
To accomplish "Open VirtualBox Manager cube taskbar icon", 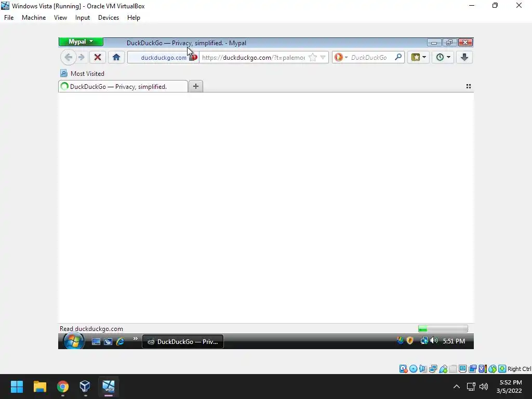I will coord(85,387).
